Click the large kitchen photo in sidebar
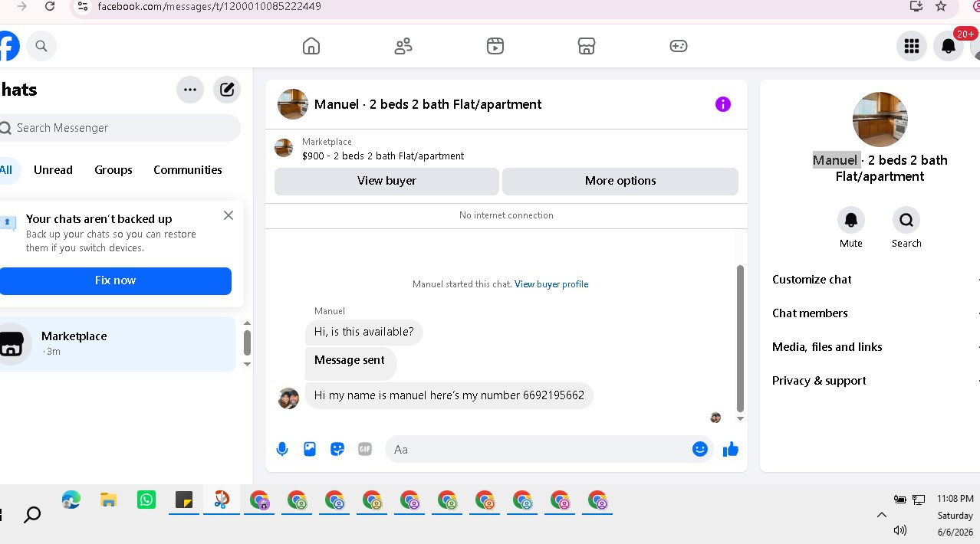The height and width of the screenshot is (544, 980). click(x=880, y=120)
